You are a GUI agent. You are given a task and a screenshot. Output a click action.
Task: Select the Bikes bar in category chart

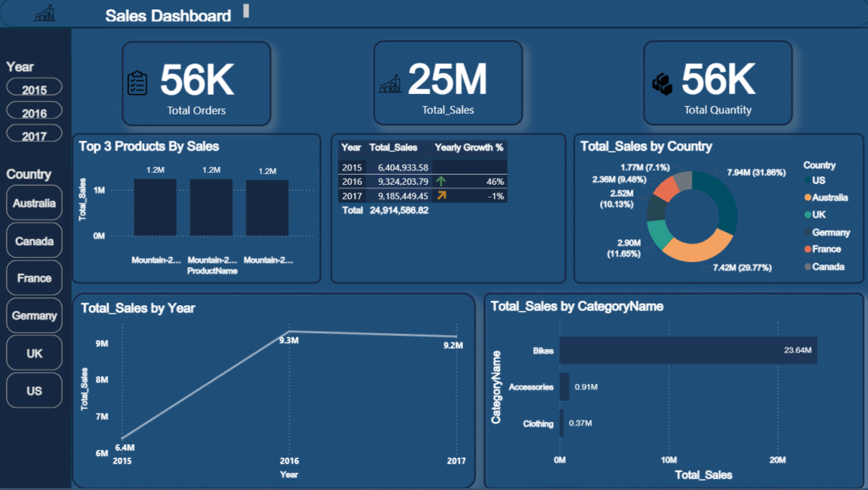(687, 350)
